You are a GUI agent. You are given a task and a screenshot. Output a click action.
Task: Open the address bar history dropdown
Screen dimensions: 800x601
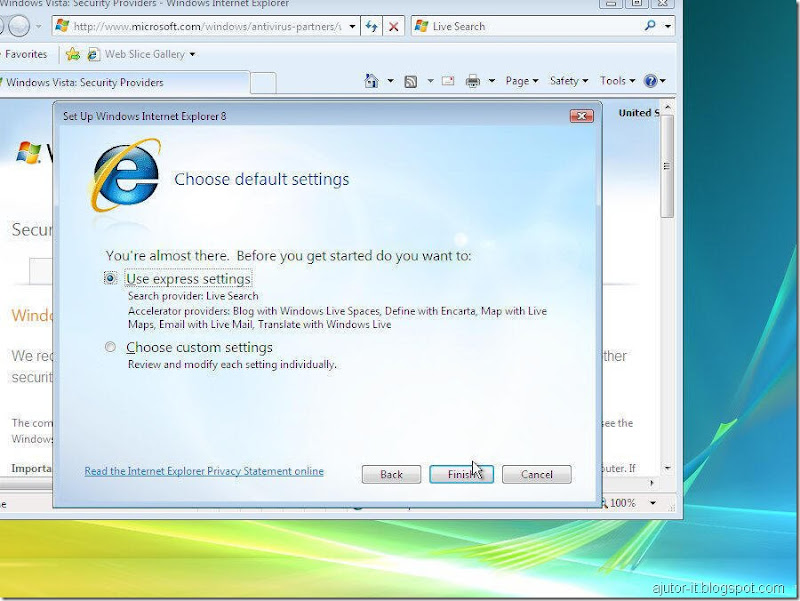pos(352,26)
